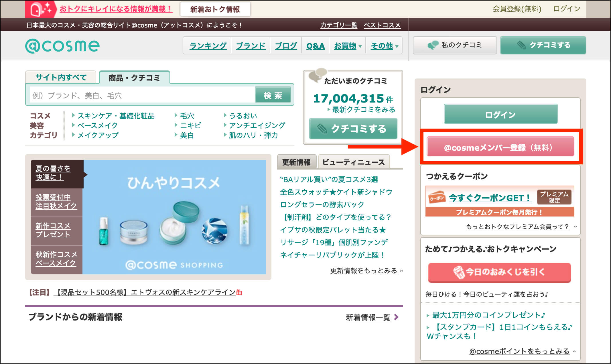The image size is (611, 364).
Task: Open 【現品セット500名様】エトヴォス link
Action: [x=145, y=292]
